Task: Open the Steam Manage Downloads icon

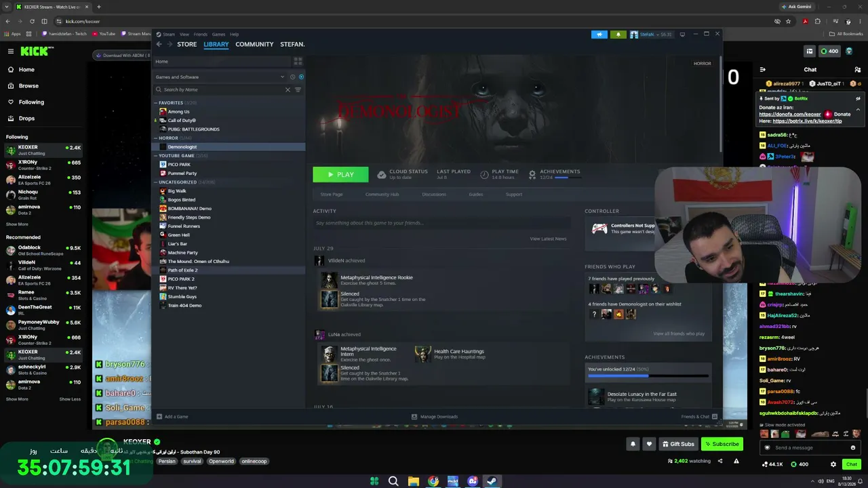Action: tap(414, 417)
